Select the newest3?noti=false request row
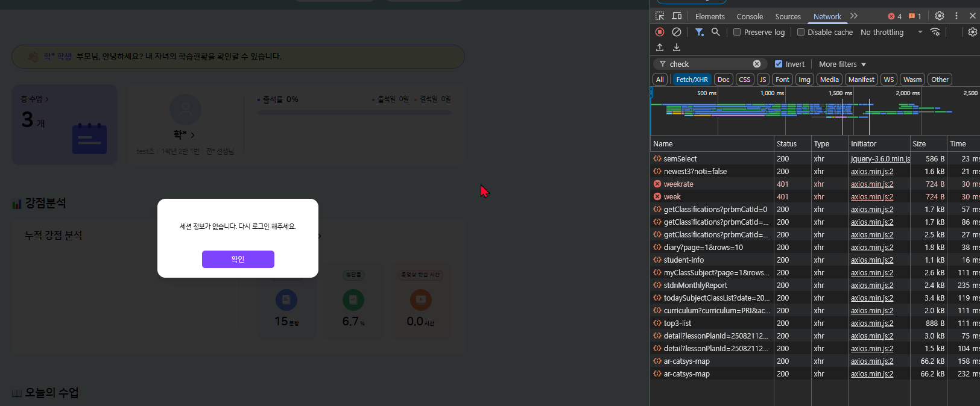Viewport: 980px width, 406px height. pos(815,171)
